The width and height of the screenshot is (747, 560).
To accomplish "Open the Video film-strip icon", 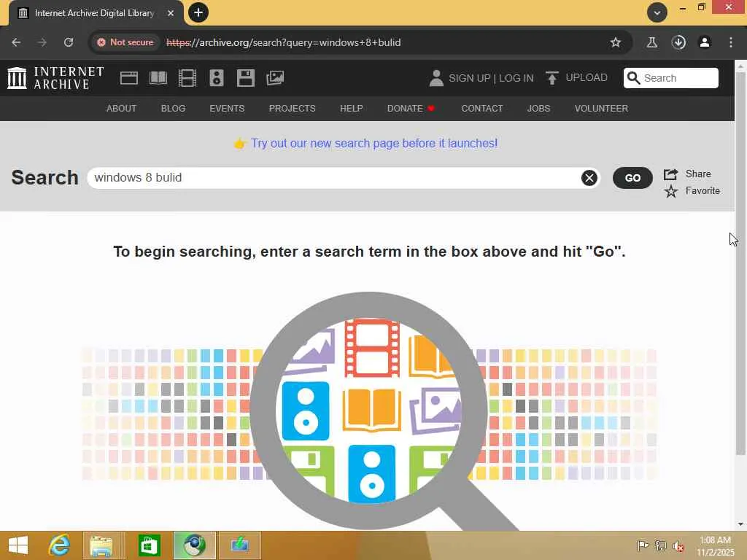I will coord(187,77).
